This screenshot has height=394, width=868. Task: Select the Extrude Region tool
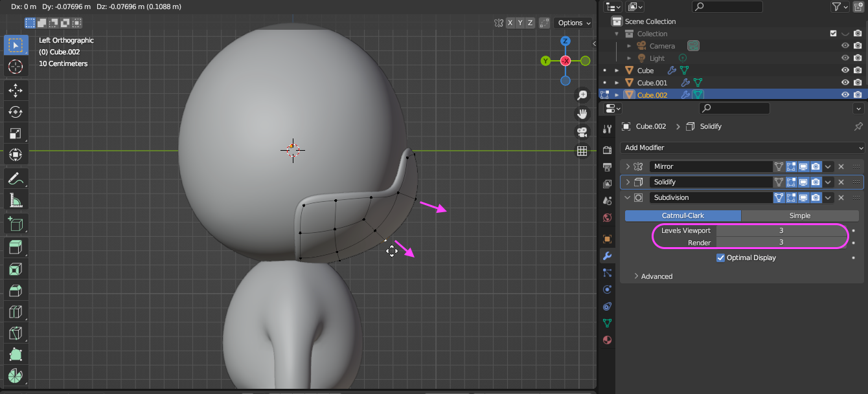(16, 247)
